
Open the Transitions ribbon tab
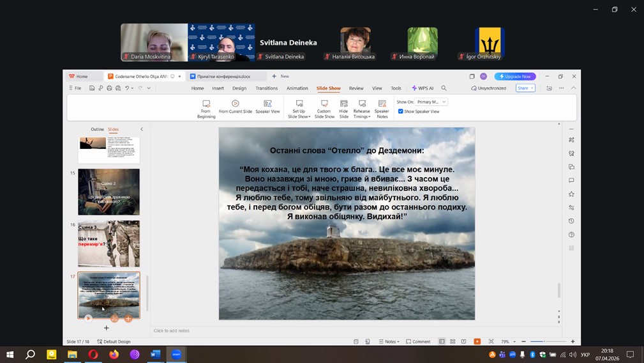[x=266, y=88]
